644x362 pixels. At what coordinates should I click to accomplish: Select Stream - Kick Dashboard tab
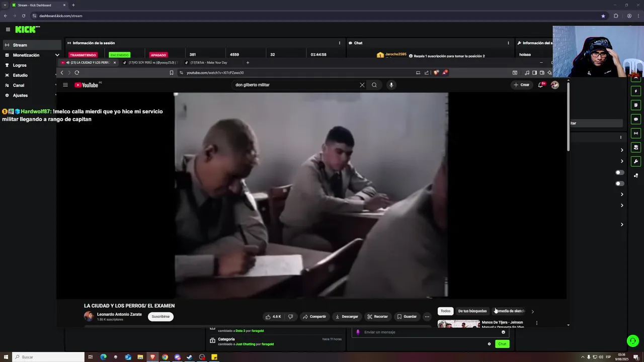pyautogui.click(x=38, y=5)
